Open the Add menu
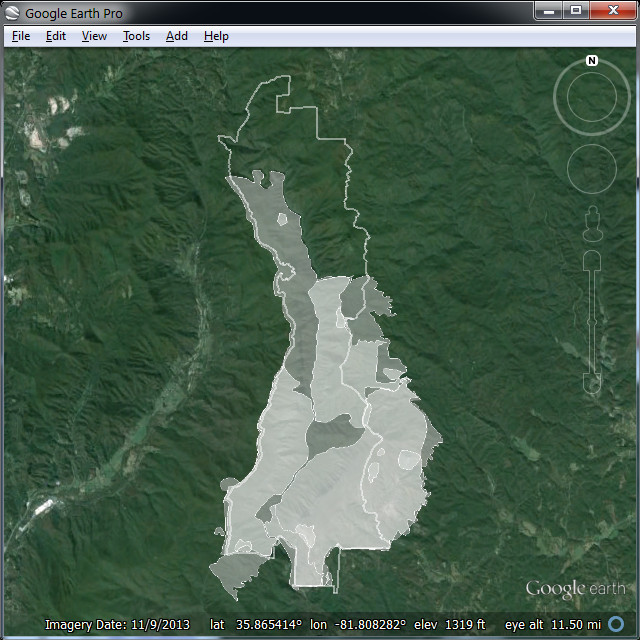This screenshot has height=640, width=640. (x=177, y=36)
